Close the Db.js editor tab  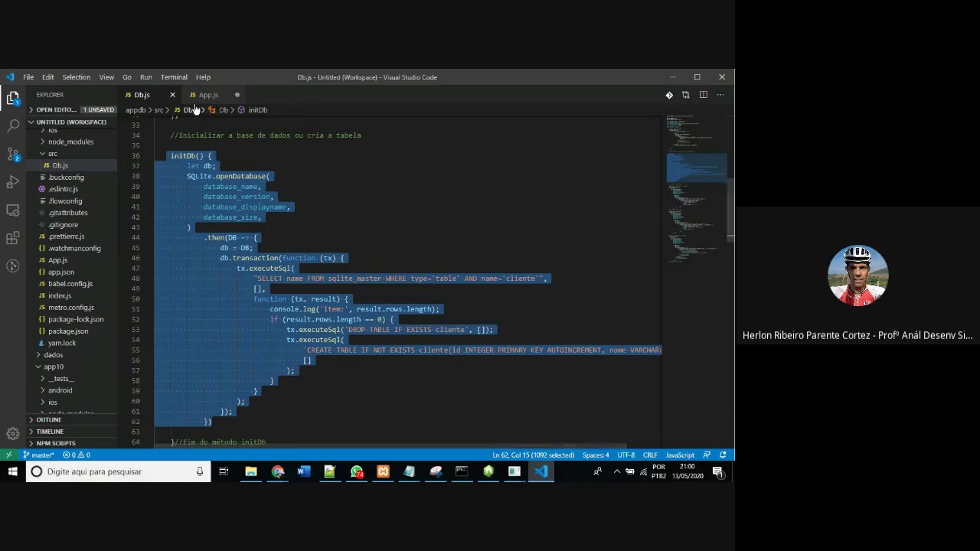(x=172, y=95)
